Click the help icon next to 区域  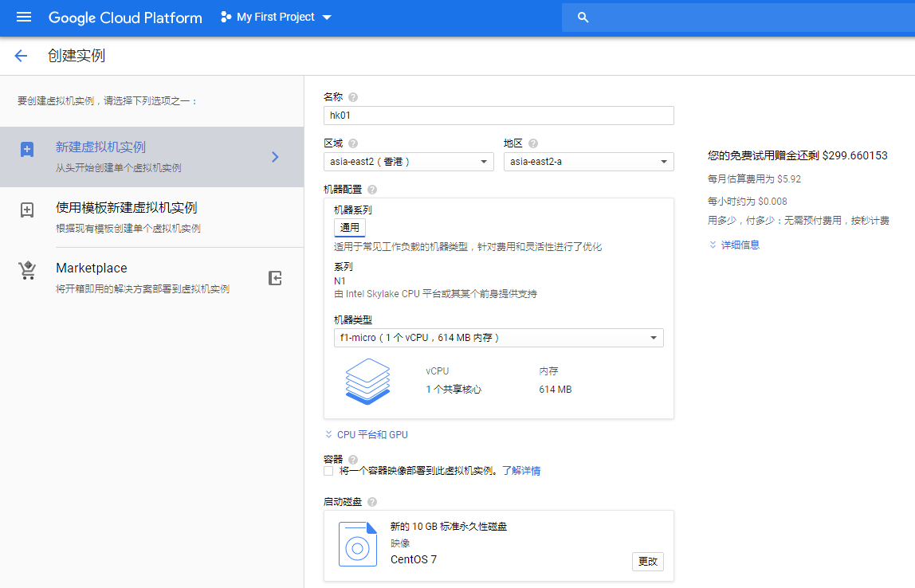353,143
